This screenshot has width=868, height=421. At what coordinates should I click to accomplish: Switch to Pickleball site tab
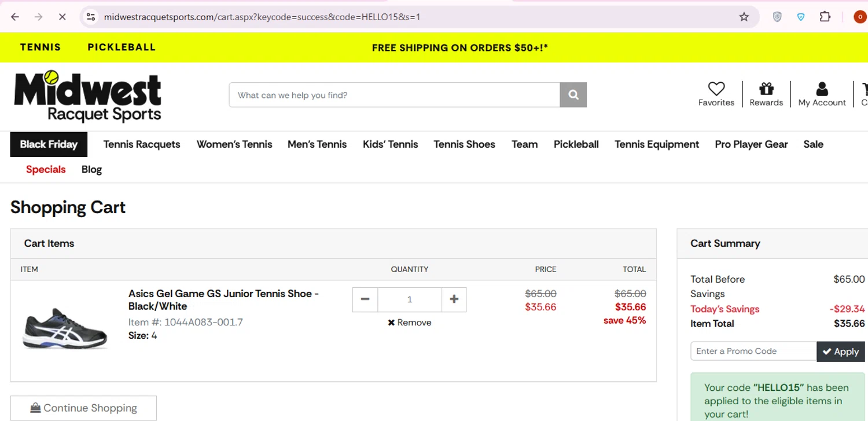(122, 47)
